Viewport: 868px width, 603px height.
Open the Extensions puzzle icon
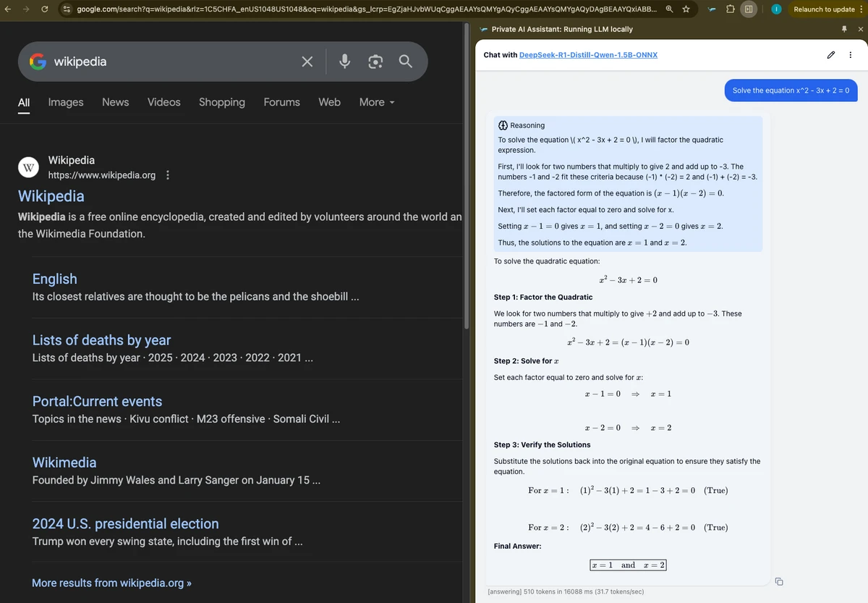click(730, 9)
